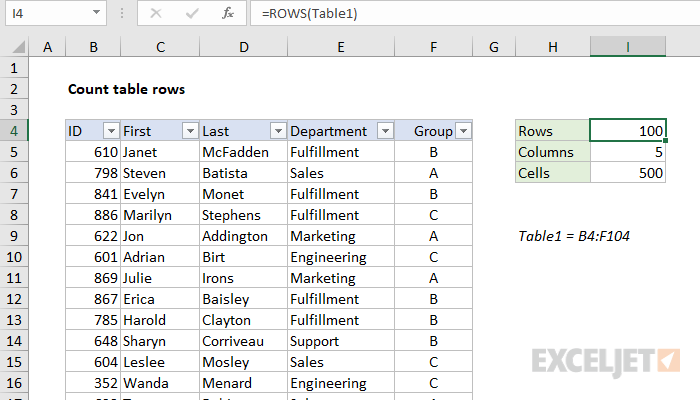Select column header I
Screen dimensions: 700x400
628,47
